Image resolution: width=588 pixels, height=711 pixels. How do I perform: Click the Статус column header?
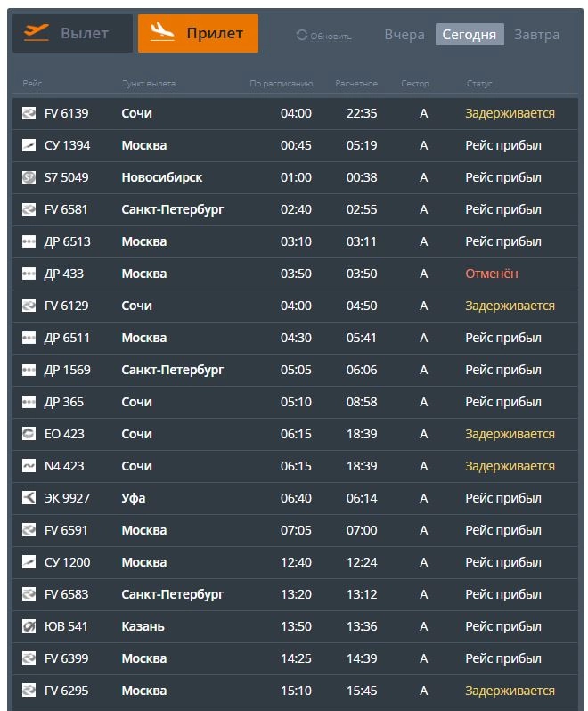(479, 84)
